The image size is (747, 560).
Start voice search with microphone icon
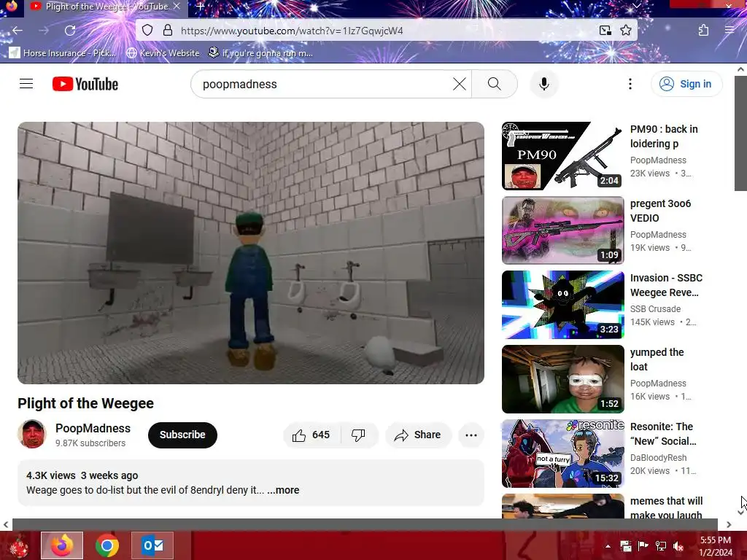coord(543,84)
